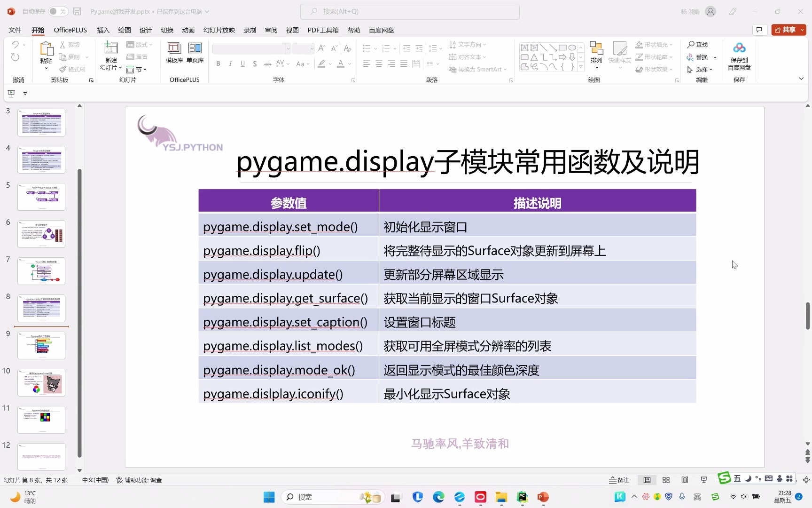Enable center text alignment
The height and width of the screenshot is (508, 812).
379,63
